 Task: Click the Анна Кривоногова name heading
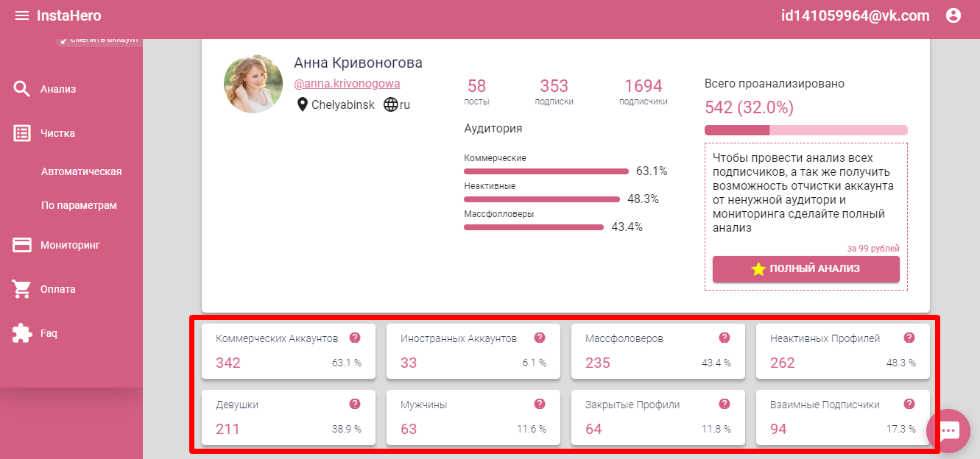[358, 63]
